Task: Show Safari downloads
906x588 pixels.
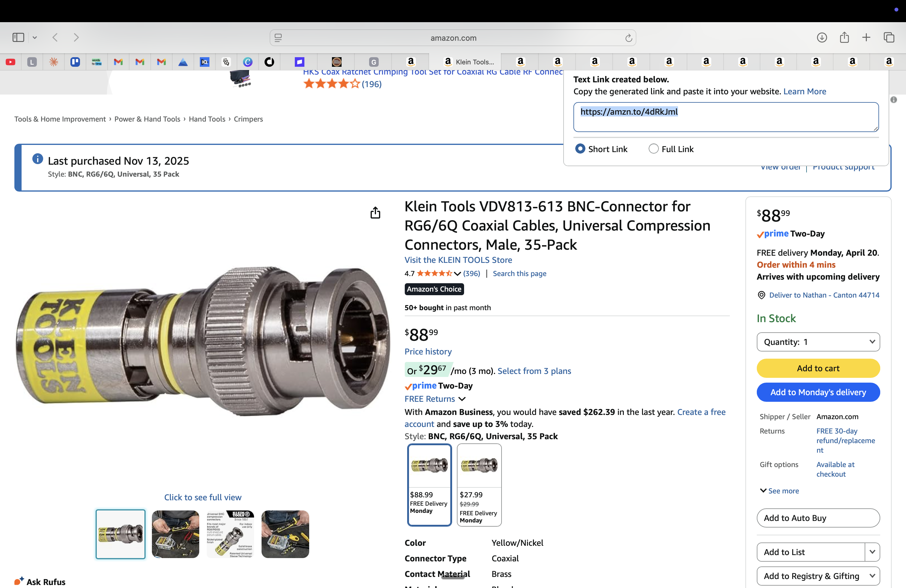Action: click(x=822, y=37)
